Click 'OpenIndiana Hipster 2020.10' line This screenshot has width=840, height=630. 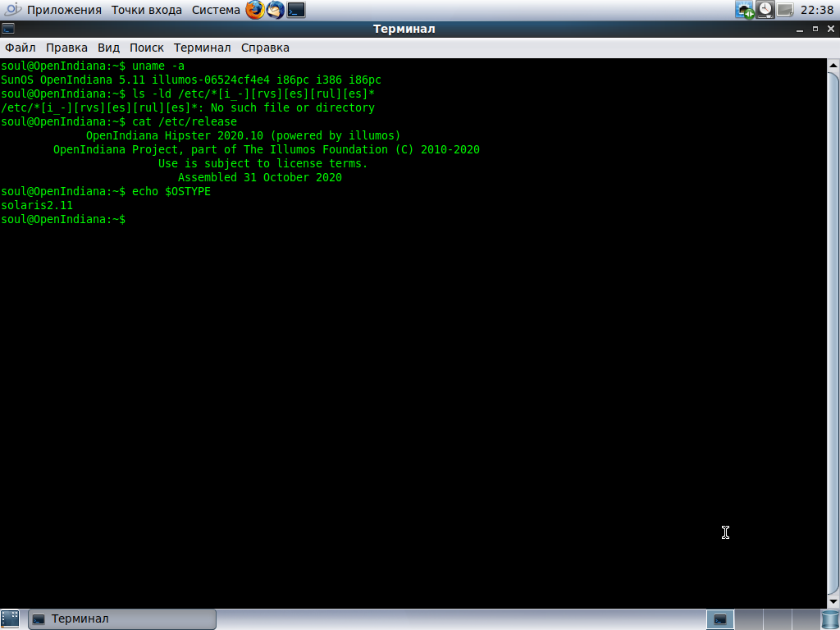click(175, 135)
